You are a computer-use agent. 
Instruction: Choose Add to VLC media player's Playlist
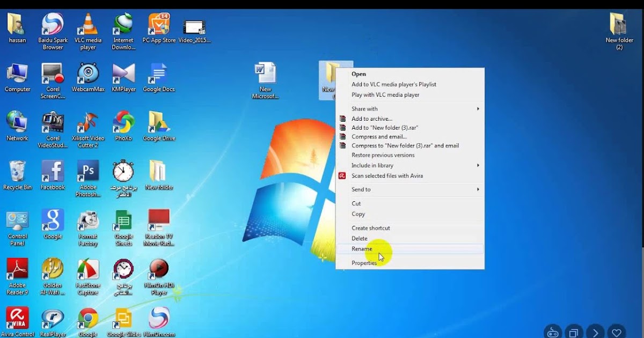(410, 84)
